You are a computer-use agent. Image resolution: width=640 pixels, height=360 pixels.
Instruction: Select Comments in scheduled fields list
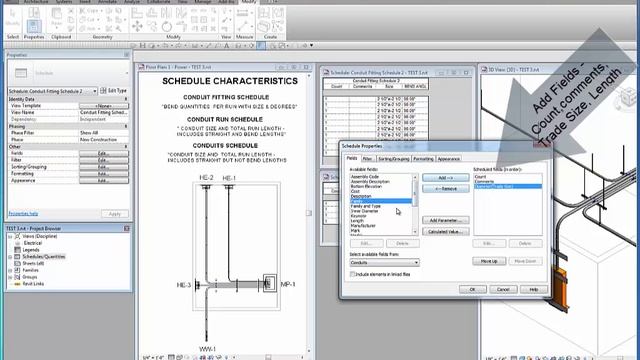484,182
